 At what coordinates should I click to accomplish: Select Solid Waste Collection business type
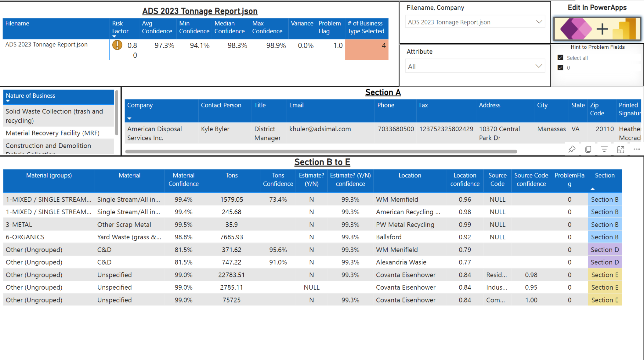(54, 116)
